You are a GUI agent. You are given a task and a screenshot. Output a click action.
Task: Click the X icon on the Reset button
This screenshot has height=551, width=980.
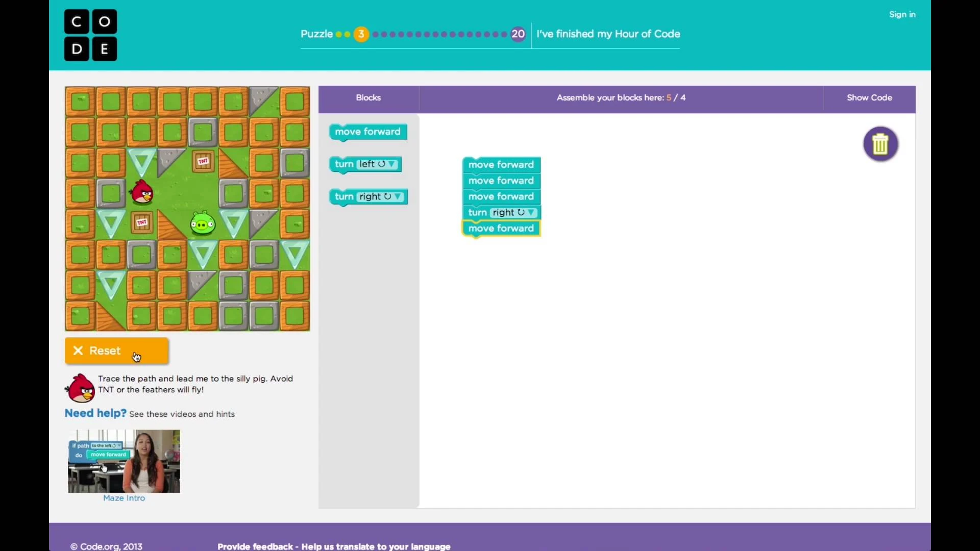coord(78,350)
